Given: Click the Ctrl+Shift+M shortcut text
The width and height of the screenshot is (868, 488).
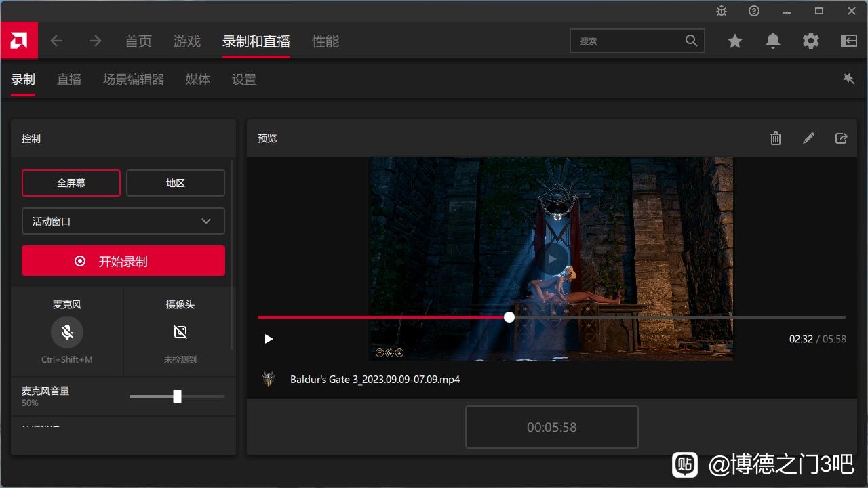Looking at the screenshot, I should (x=67, y=360).
